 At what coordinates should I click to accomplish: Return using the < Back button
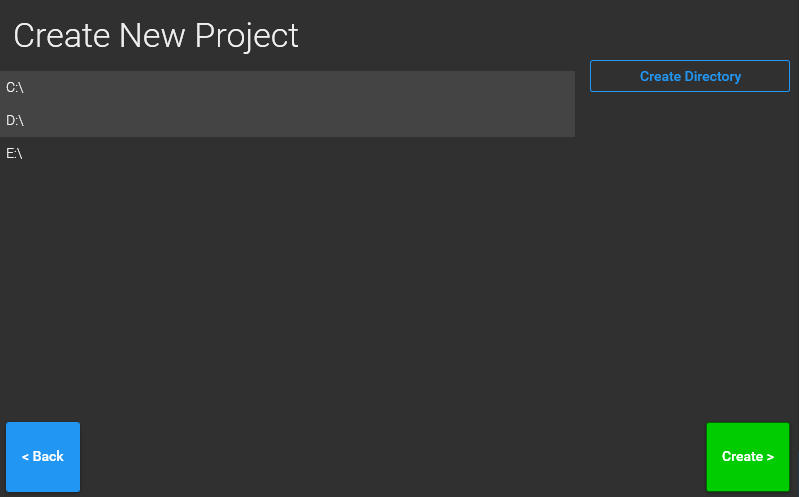click(x=43, y=457)
